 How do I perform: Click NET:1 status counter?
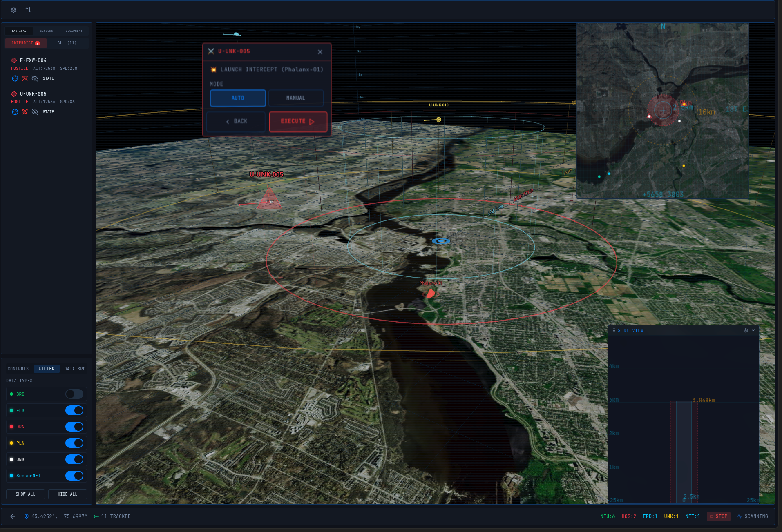pos(693,516)
